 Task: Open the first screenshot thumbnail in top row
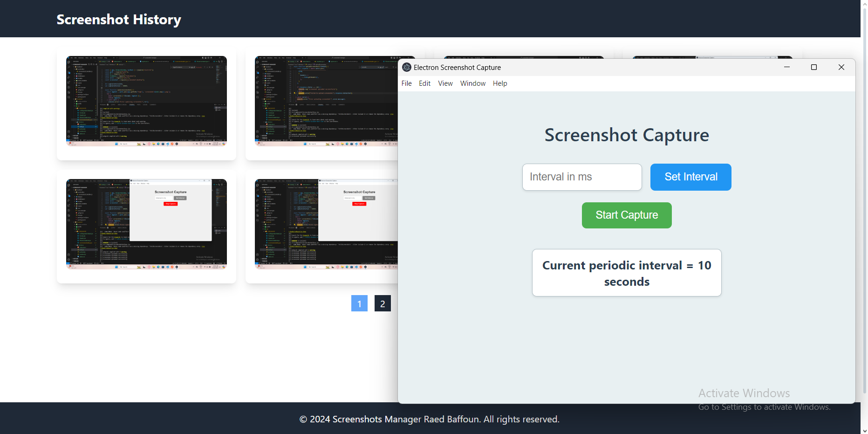coord(146,101)
